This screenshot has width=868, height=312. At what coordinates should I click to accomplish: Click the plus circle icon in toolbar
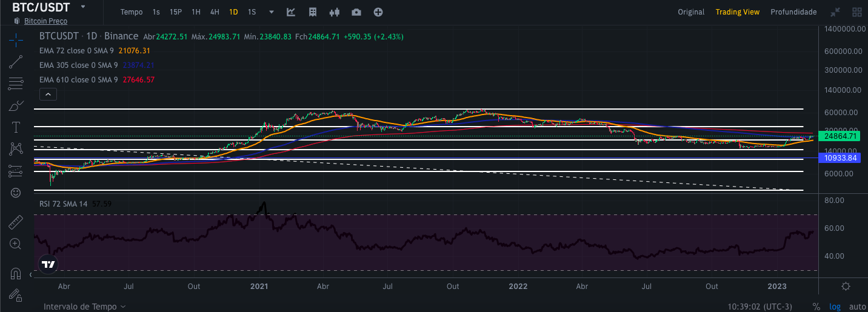tap(378, 12)
